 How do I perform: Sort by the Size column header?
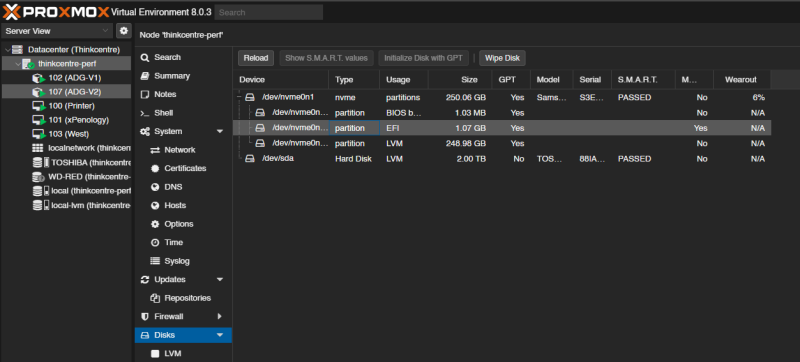pyautogui.click(x=460, y=80)
